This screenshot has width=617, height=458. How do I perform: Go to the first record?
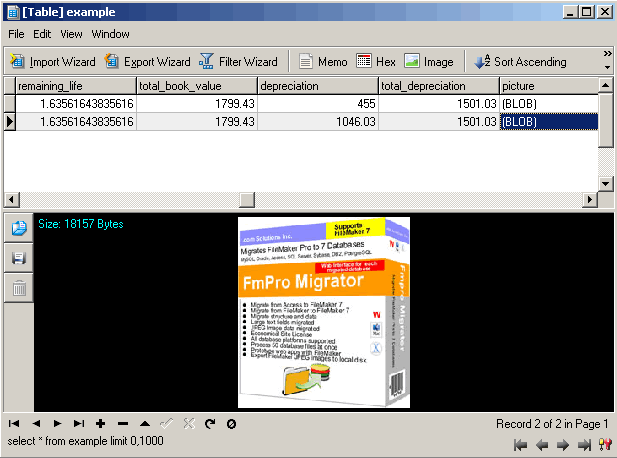pos(14,423)
